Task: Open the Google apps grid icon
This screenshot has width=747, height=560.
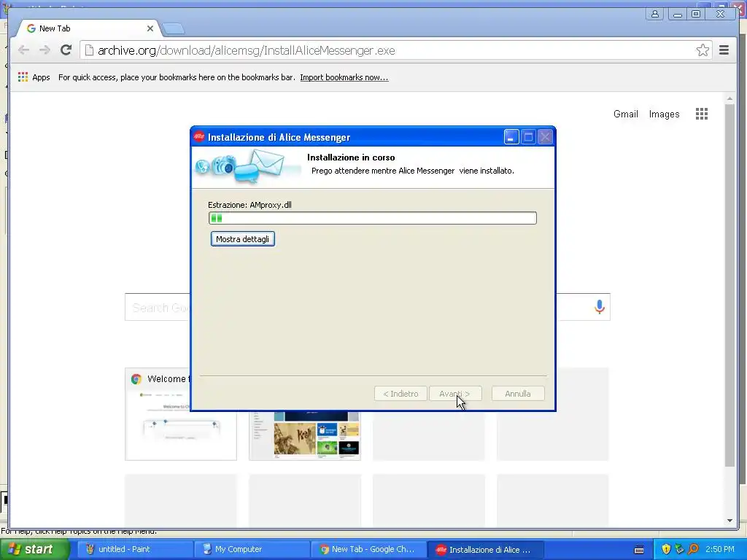Action: point(701,114)
